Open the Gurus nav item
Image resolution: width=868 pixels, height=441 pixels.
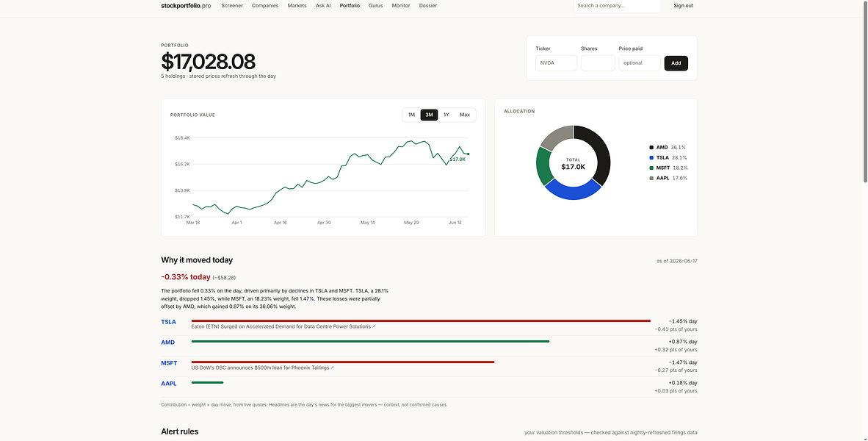click(x=376, y=6)
